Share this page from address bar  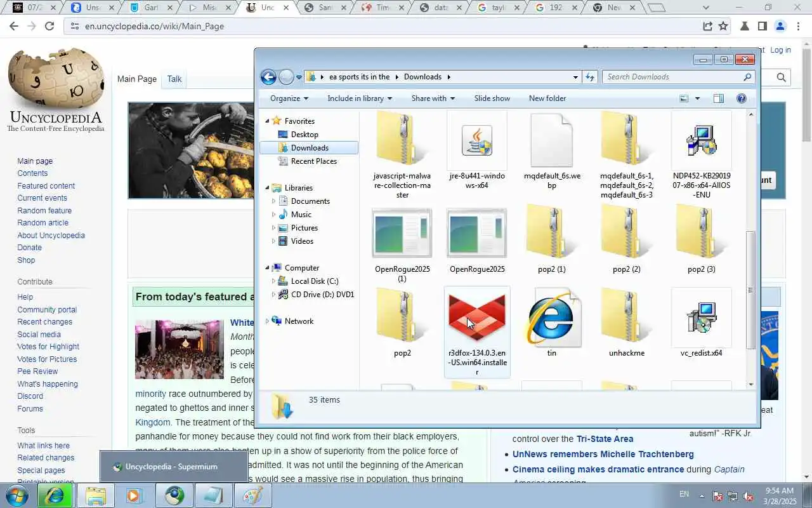coord(707,26)
